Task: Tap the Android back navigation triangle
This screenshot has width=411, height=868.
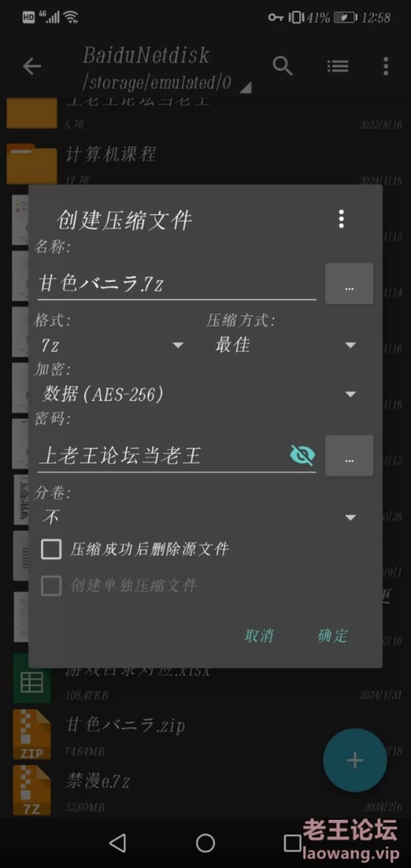Action: click(x=118, y=843)
